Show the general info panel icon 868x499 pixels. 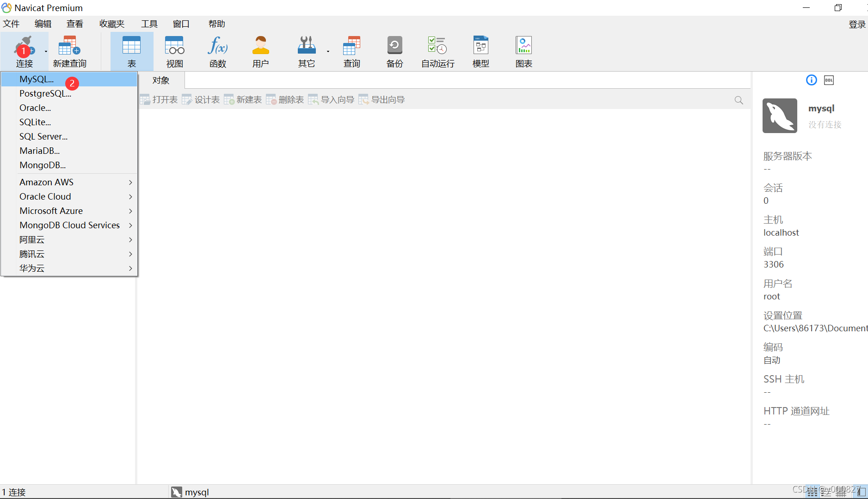pyautogui.click(x=812, y=80)
